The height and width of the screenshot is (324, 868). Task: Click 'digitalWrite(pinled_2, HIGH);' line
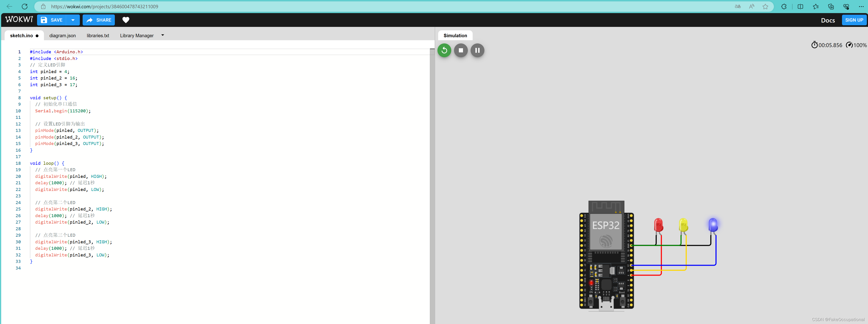(x=73, y=209)
